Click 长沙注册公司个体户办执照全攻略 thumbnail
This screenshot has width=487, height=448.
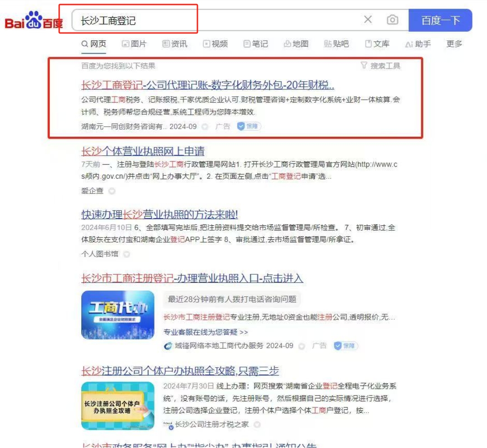click(118, 406)
